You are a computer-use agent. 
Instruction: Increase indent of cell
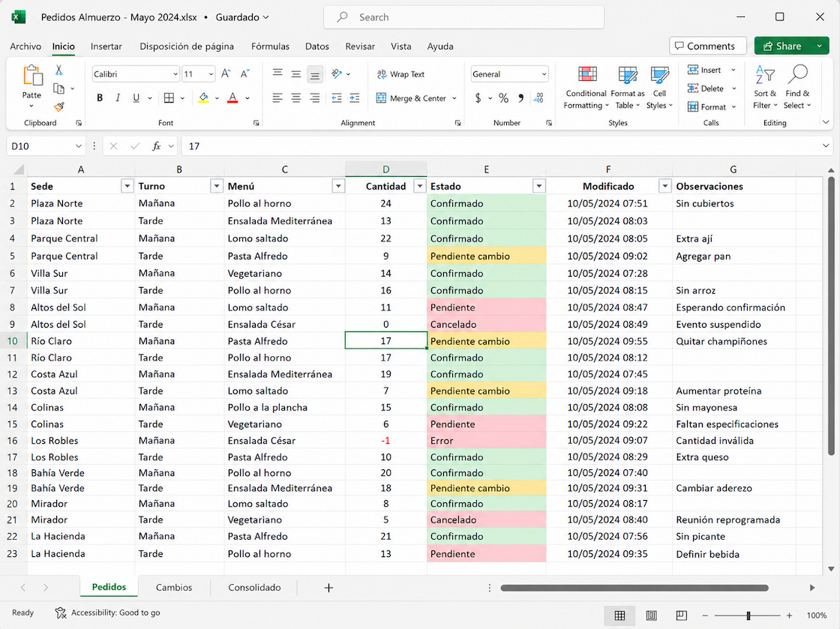pyautogui.click(x=355, y=98)
